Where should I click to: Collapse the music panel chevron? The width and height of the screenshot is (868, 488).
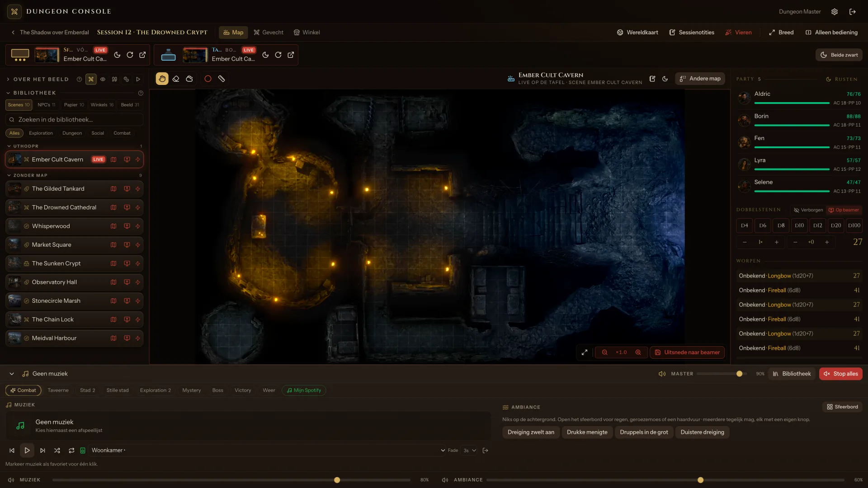tap(12, 374)
